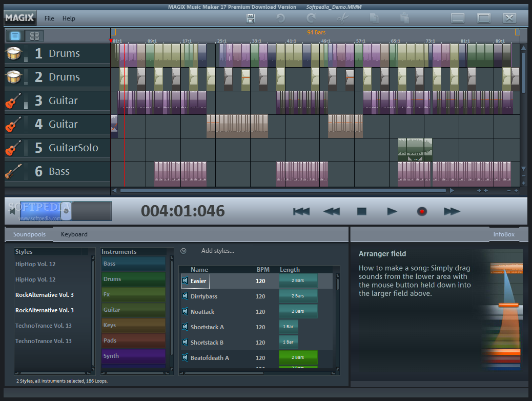The height and width of the screenshot is (401, 532).
Task: Preview the Dirrtybass loop speaker icon
Action: click(x=185, y=296)
